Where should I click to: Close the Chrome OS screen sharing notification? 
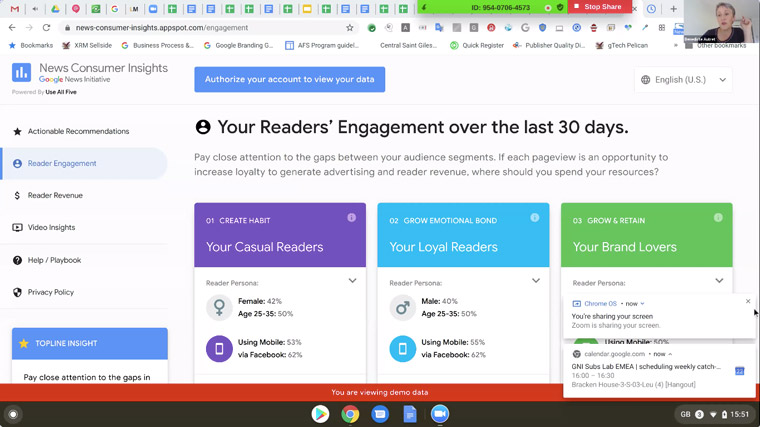pyautogui.click(x=748, y=301)
